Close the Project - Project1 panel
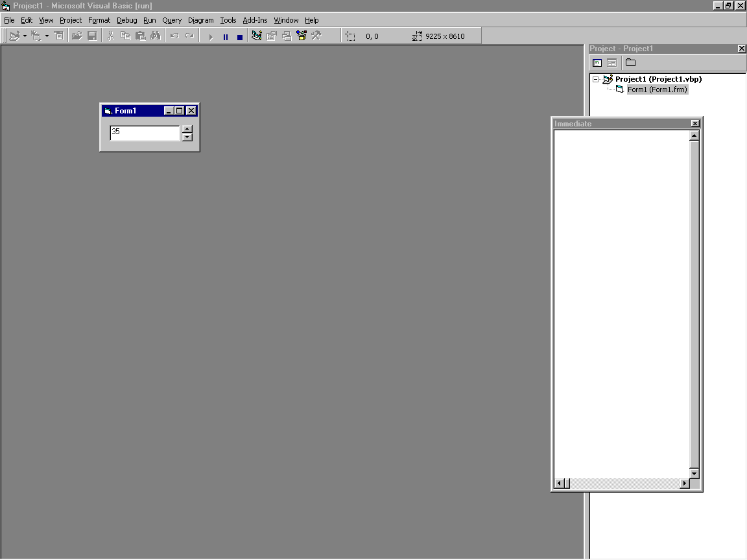The height and width of the screenshot is (560, 747). coord(741,49)
